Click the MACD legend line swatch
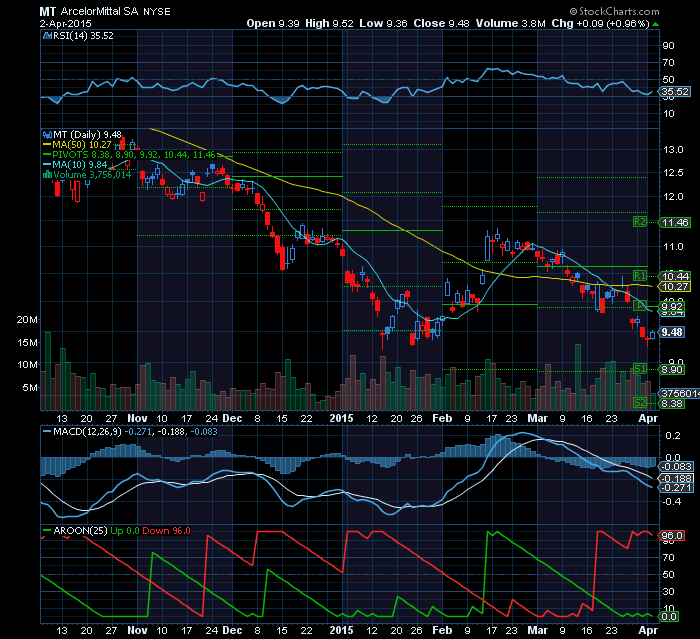700x639 pixels. click(x=47, y=432)
